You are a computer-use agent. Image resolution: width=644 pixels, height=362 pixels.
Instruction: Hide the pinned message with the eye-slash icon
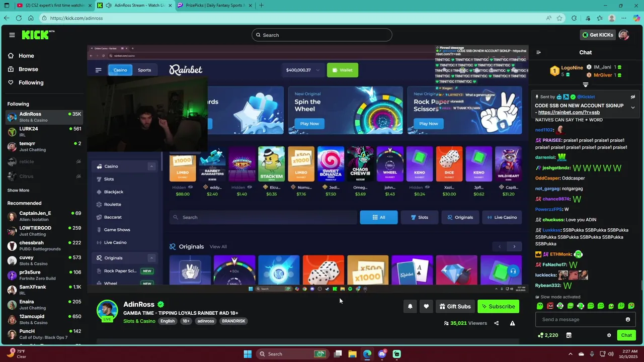click(x=633, y=97)
